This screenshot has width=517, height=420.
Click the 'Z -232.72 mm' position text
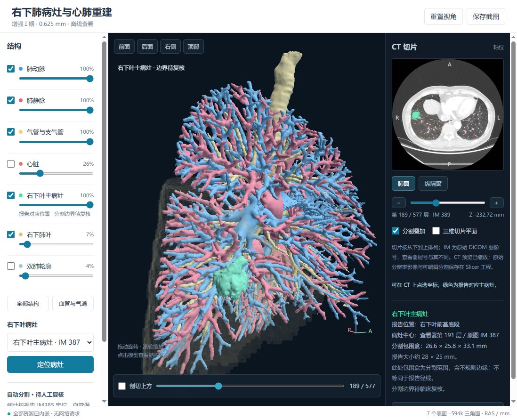[486, 215]
